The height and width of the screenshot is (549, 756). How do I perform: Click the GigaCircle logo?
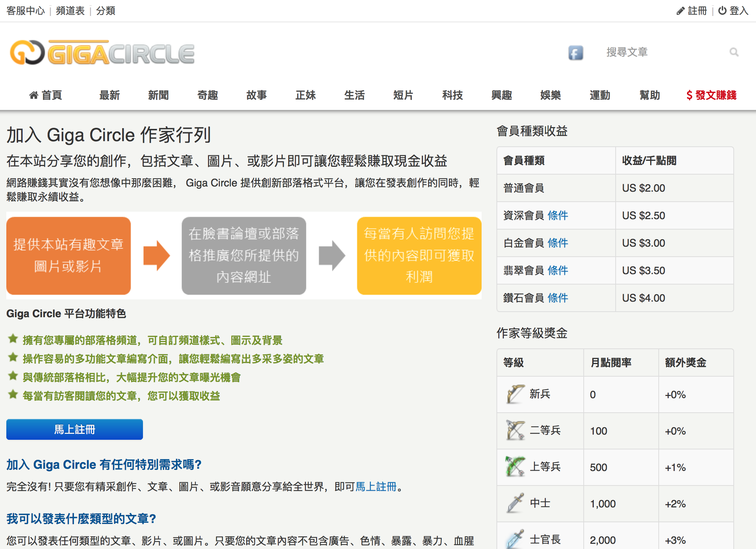point(102,53)
